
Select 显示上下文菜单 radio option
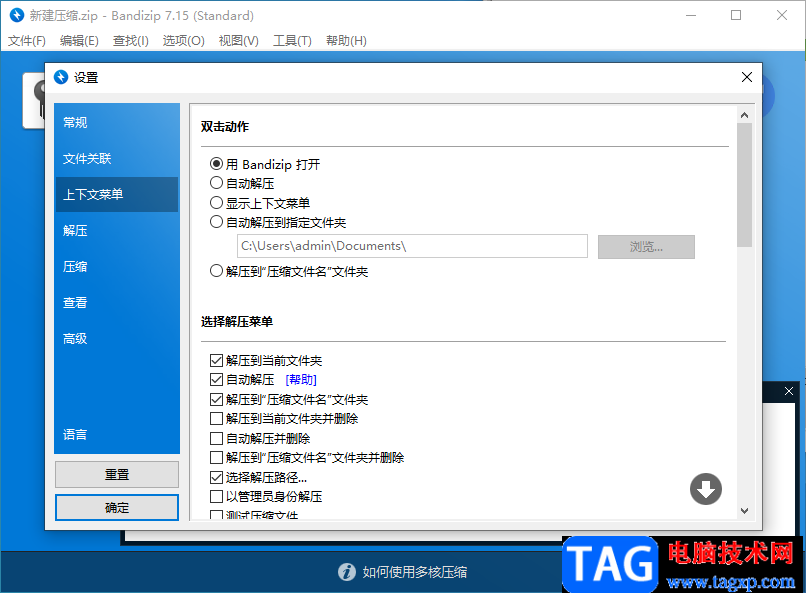click(x=216, y=202)
